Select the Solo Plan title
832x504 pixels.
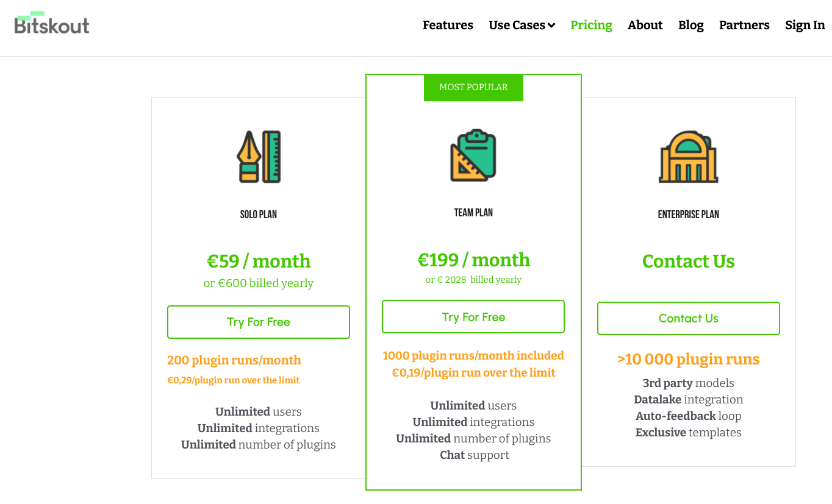(x=259, y=215)
